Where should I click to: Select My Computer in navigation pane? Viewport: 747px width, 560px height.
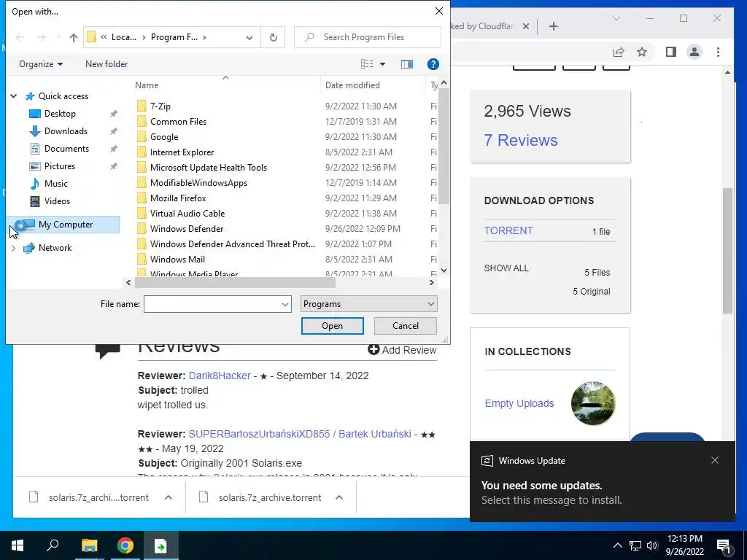(65, 225)
